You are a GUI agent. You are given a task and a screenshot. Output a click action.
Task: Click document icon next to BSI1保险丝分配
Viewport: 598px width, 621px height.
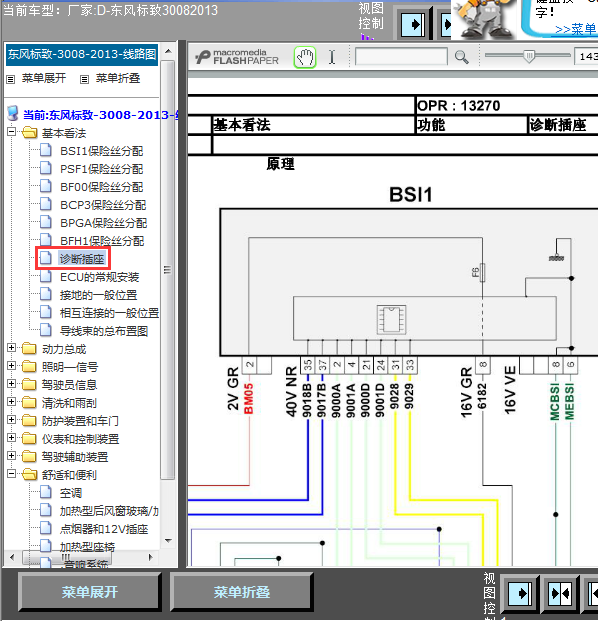tap(46, 150)
